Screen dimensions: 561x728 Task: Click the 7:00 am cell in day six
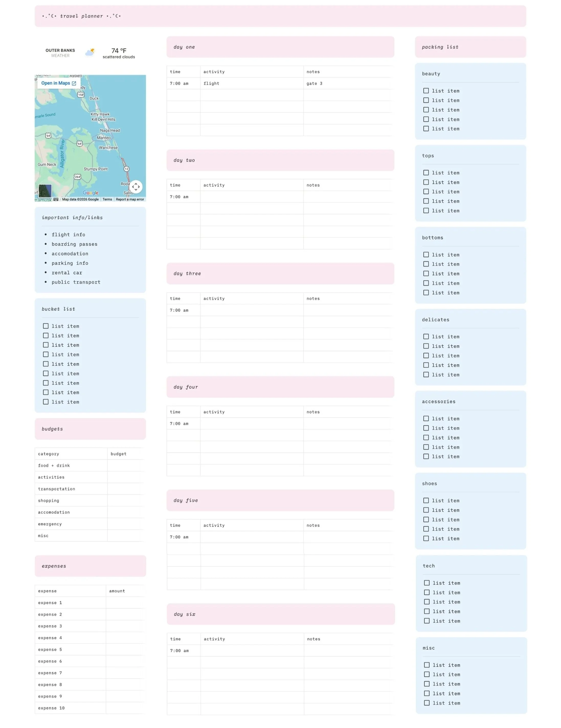184,651
